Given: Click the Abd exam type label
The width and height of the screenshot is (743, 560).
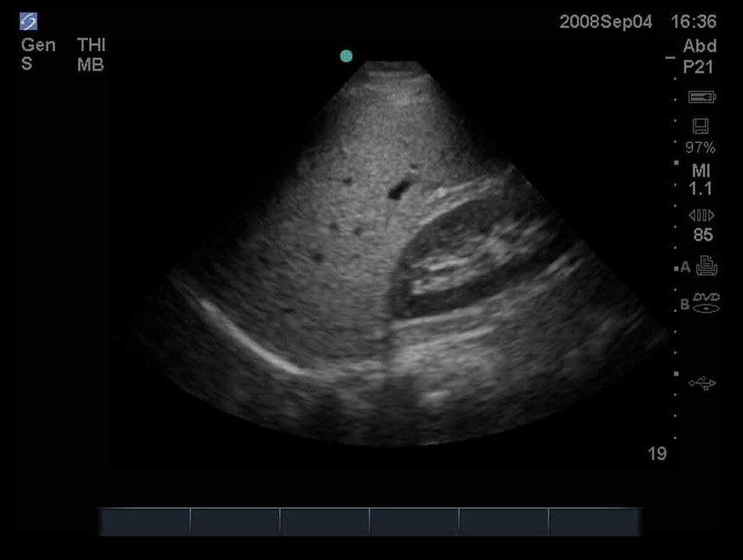Looking at the screenshot, I should pyautogui.click(x=700, y=46).
